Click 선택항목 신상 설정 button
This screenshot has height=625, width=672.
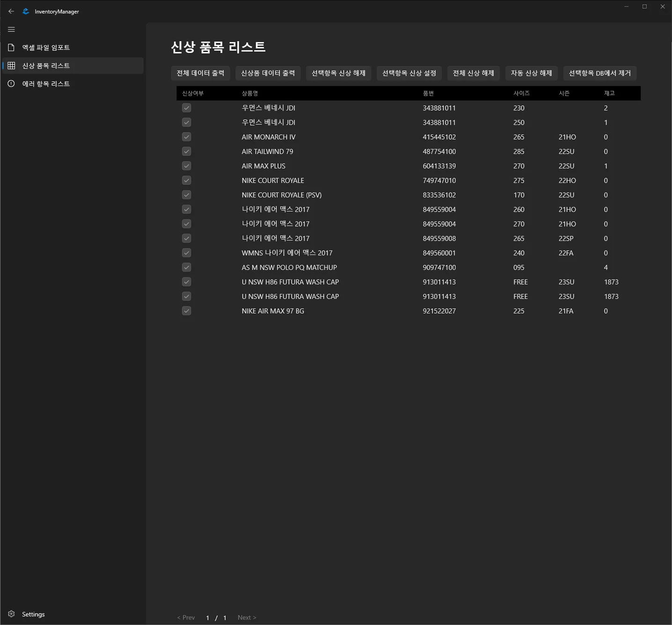[409, 73]
